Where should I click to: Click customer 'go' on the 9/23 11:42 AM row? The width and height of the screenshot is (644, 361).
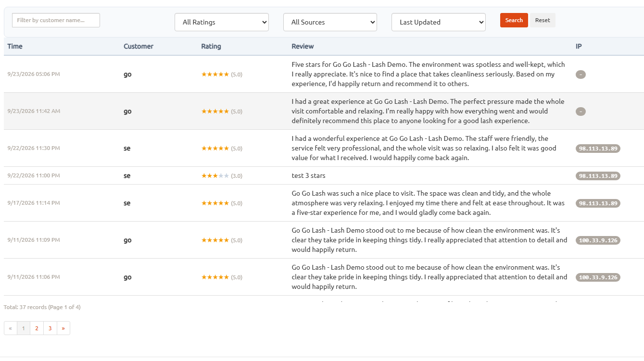[127, 111]
